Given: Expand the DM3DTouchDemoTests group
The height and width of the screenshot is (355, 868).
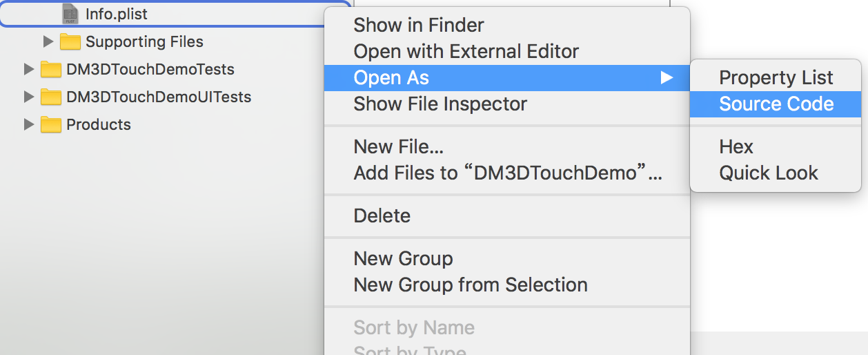Looking at the screenshot, I should click(x=28, y=70).
